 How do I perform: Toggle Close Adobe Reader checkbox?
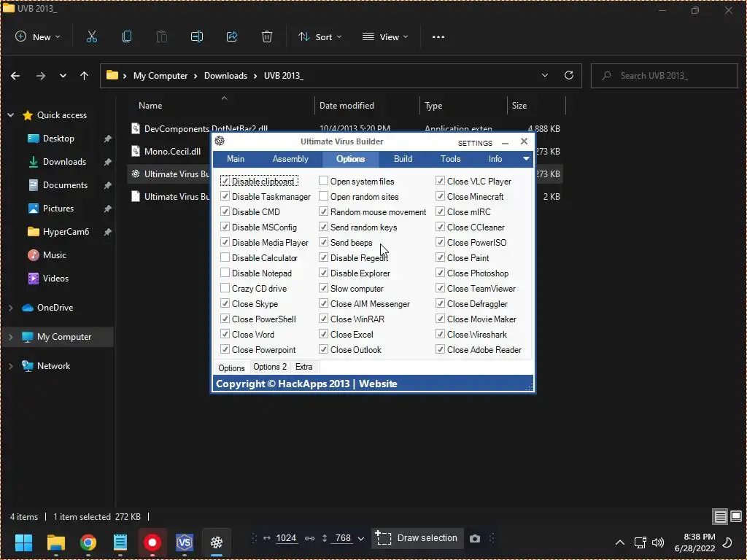(440, 349)
